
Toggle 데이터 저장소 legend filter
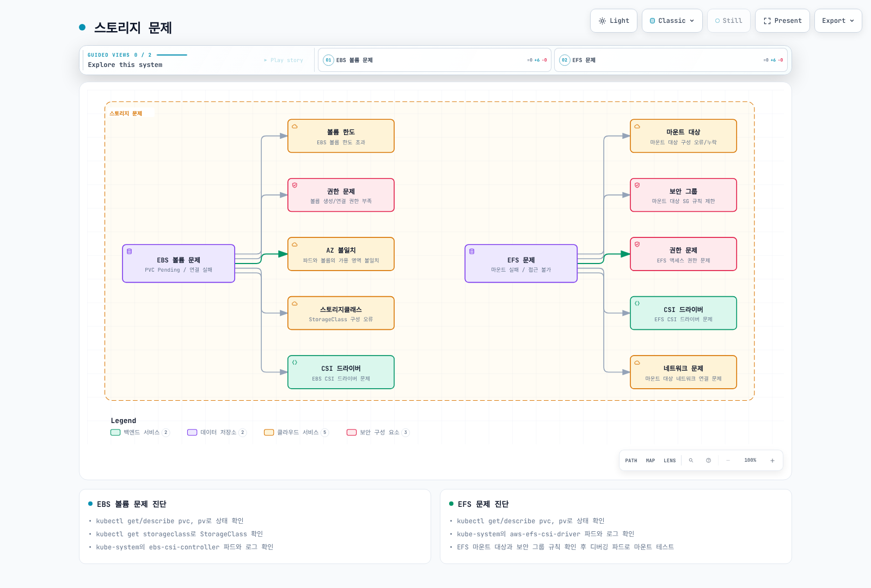tap(217, 432)
